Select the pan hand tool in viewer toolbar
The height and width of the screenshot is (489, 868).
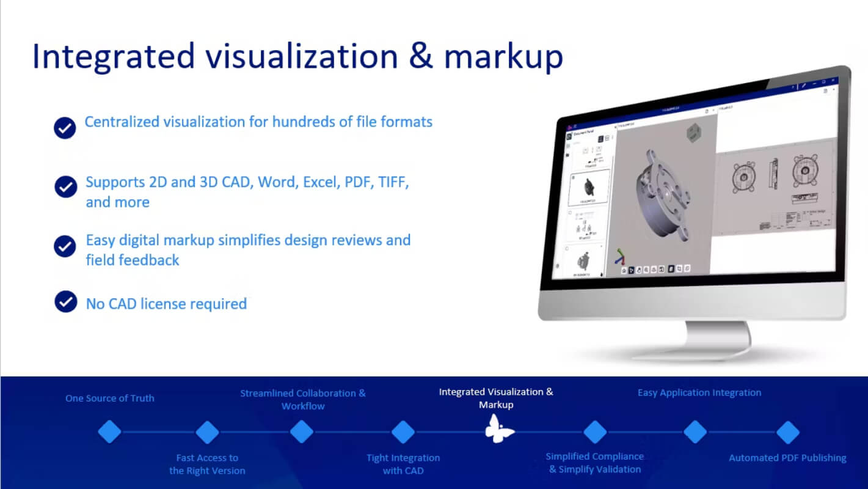(639, 270)
